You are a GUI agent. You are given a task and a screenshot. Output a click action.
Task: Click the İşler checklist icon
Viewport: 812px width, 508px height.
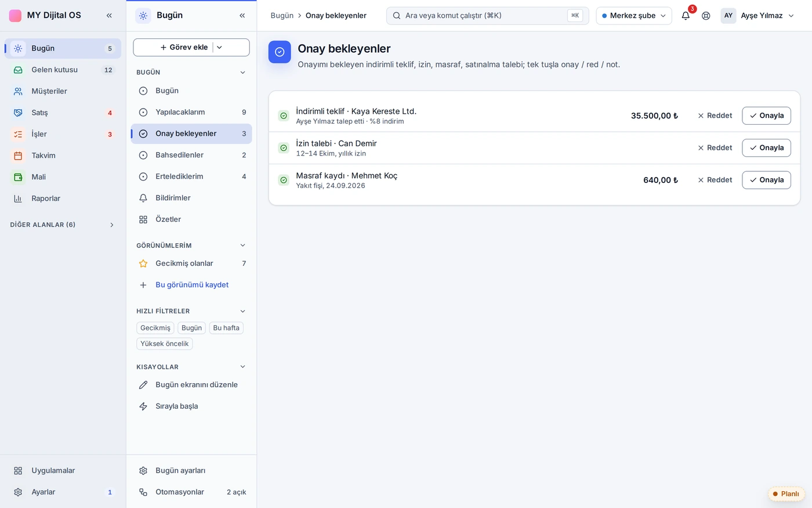(x=18, y=134)
